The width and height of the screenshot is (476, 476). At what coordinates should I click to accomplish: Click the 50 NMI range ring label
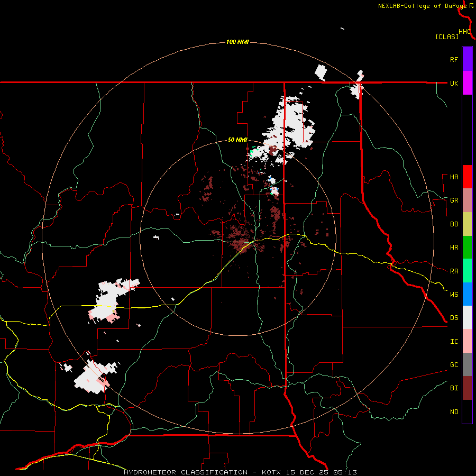pyautogui.click(x=237, y=140)
